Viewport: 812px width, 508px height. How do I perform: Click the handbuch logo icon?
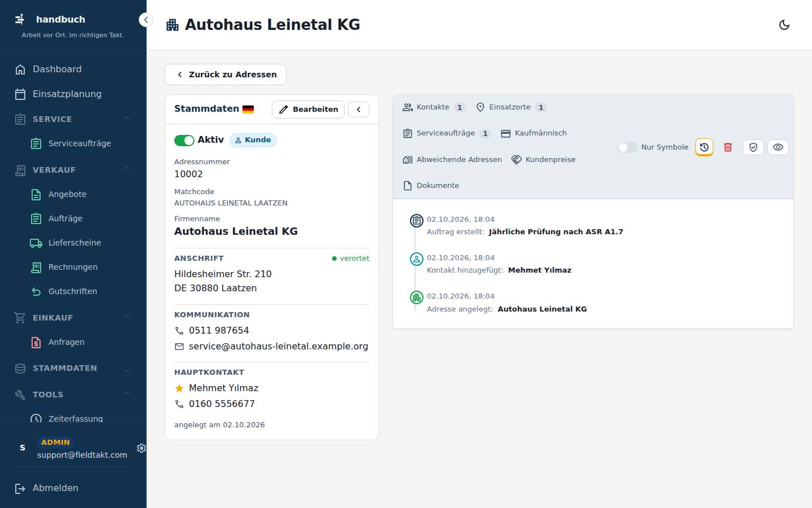pyautogui.click(x=20, y=19)
